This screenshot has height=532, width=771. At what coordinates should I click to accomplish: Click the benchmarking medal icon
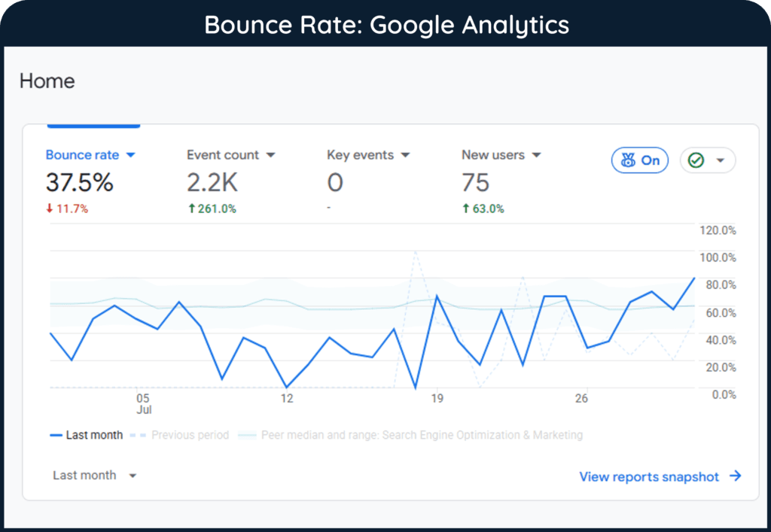click(x=628, y=160)
